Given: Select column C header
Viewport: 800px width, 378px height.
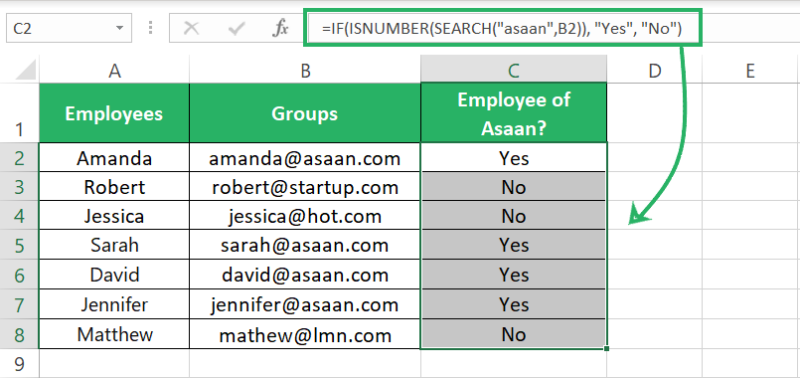Looking at the screenshot, I should point(514,70).
